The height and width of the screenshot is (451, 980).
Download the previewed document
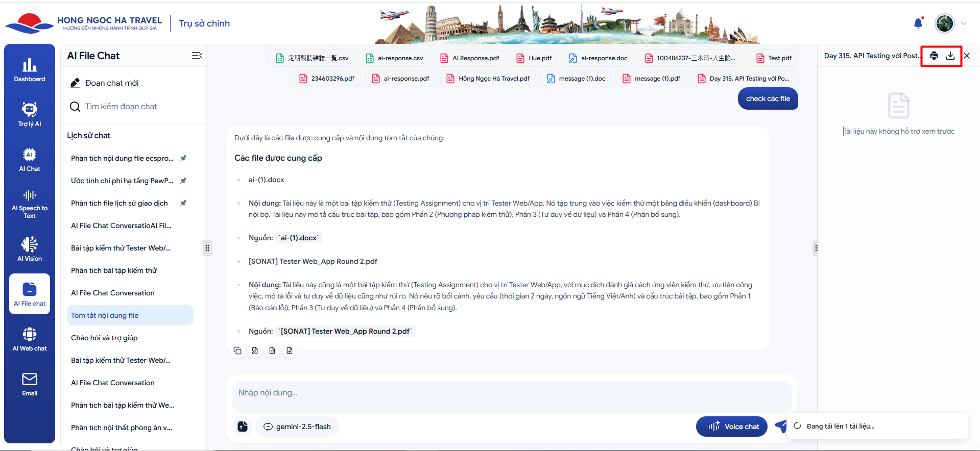950,56
